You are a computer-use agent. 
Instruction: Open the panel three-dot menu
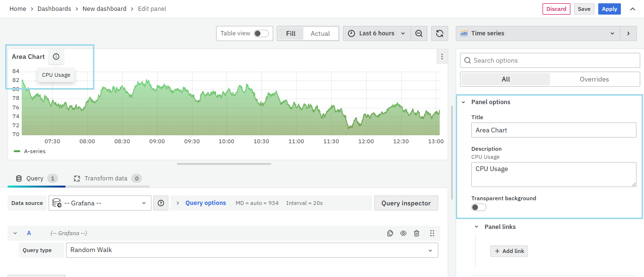(x=442, y=57)
